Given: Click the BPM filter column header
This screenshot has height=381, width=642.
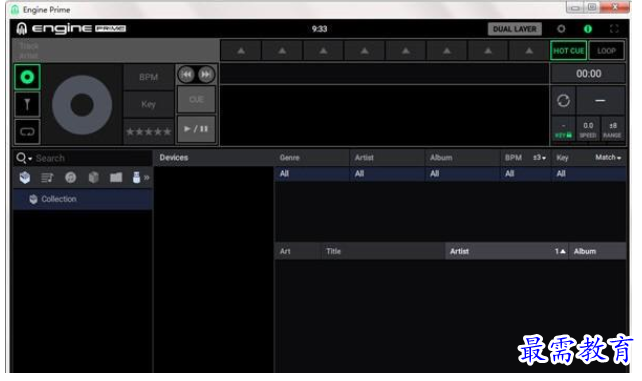Looking at the screenshot, I should click(x=513, y=158).
